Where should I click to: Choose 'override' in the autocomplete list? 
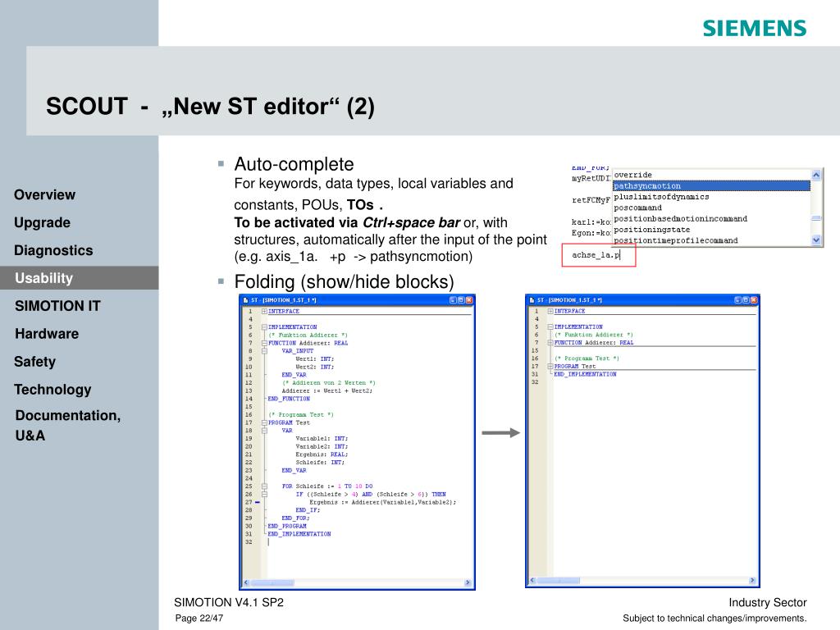[711, 176]
